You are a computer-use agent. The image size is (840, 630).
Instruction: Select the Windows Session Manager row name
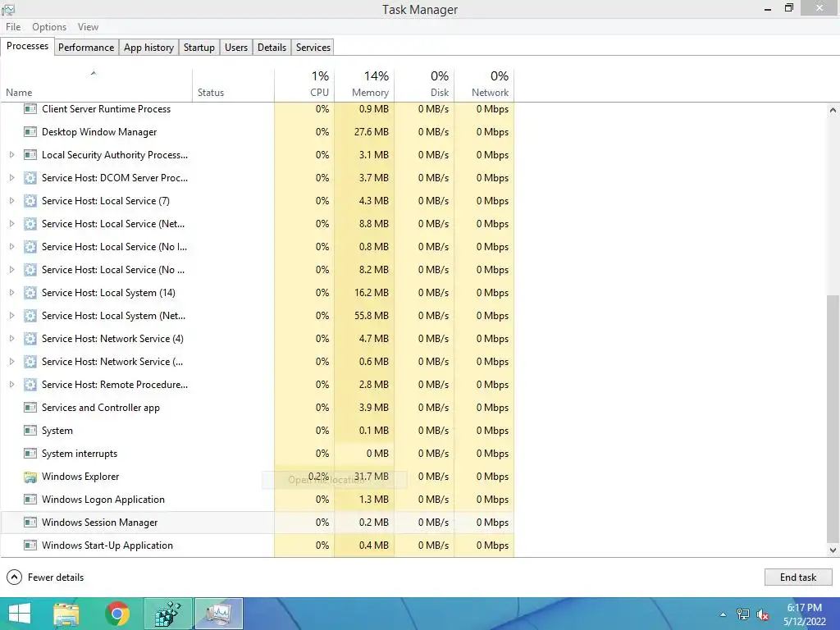tap(99, 523)
